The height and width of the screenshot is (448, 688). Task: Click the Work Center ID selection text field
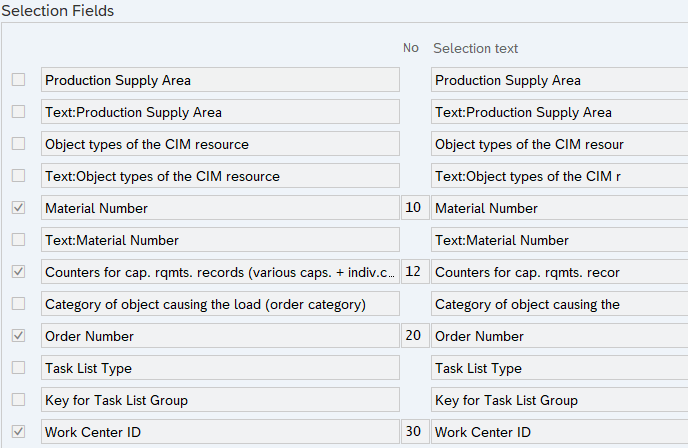pyautogui.click(x=558, y=432)
